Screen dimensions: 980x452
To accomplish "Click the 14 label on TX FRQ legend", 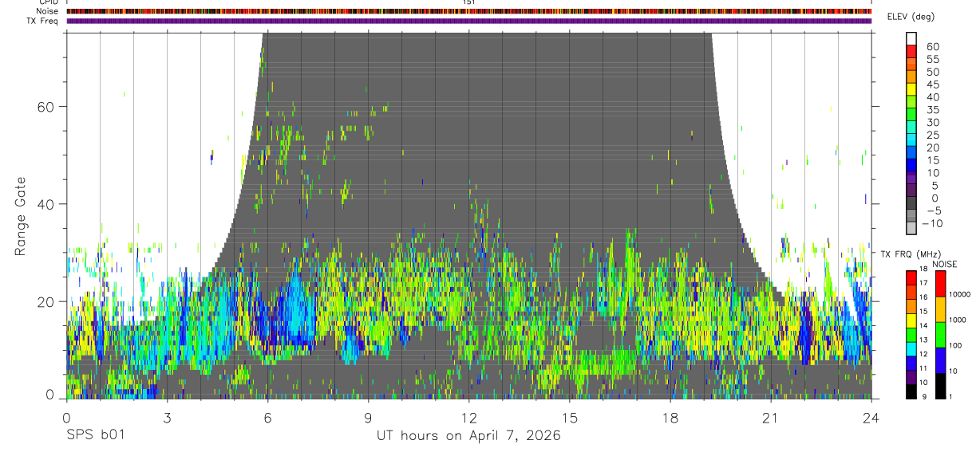I will (923, 326).
